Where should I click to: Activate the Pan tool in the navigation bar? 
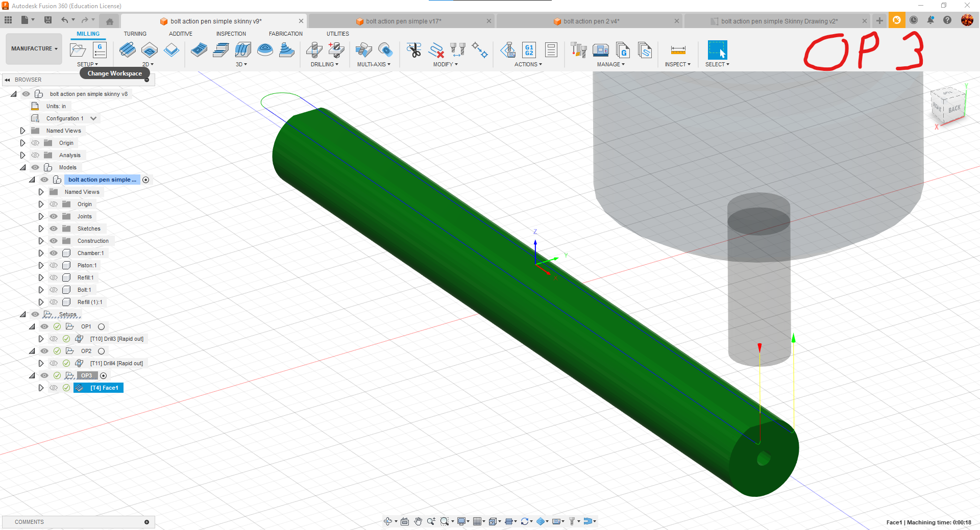pos(418,521)
